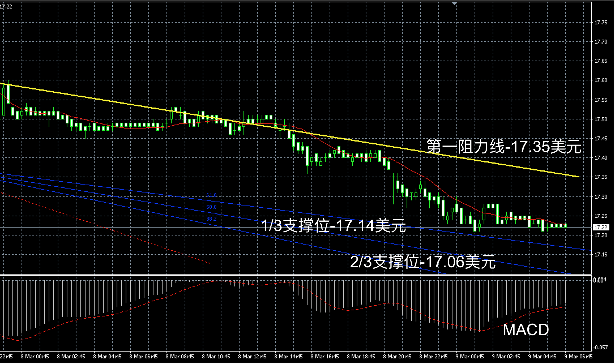Select the 1/3 support 17.14 text label
615x364 pixels.
pos(333,226)
